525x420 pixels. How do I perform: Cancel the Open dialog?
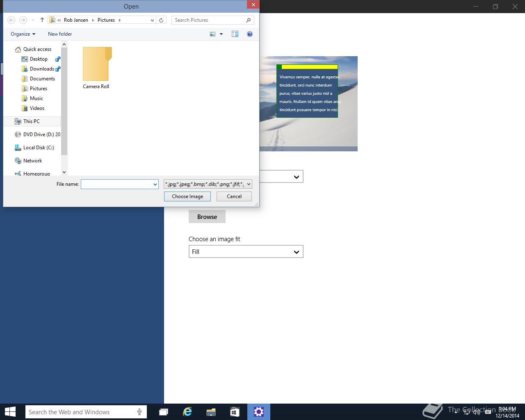[x=234, y=196]
